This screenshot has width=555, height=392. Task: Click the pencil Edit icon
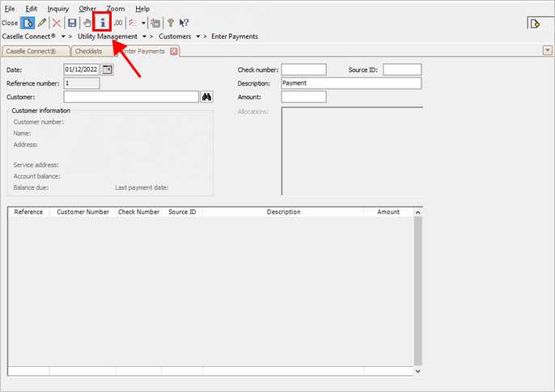click(42, 23)
